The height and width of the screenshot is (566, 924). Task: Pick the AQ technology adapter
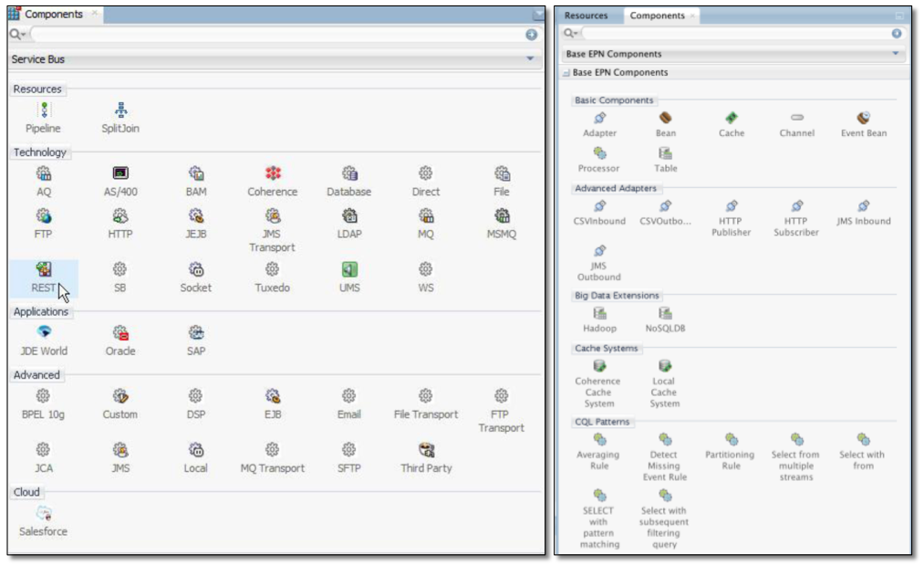click(44, 173)
